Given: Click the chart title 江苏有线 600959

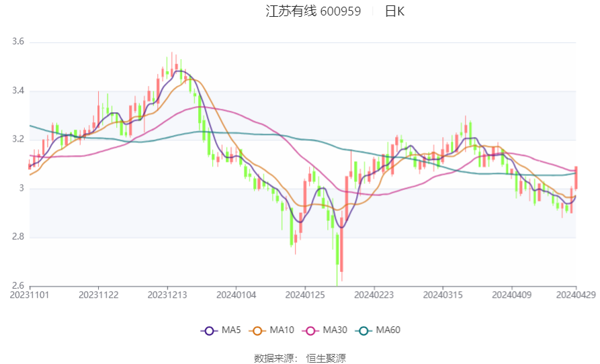Looking at the screenshot, I should tap(313, 11).
